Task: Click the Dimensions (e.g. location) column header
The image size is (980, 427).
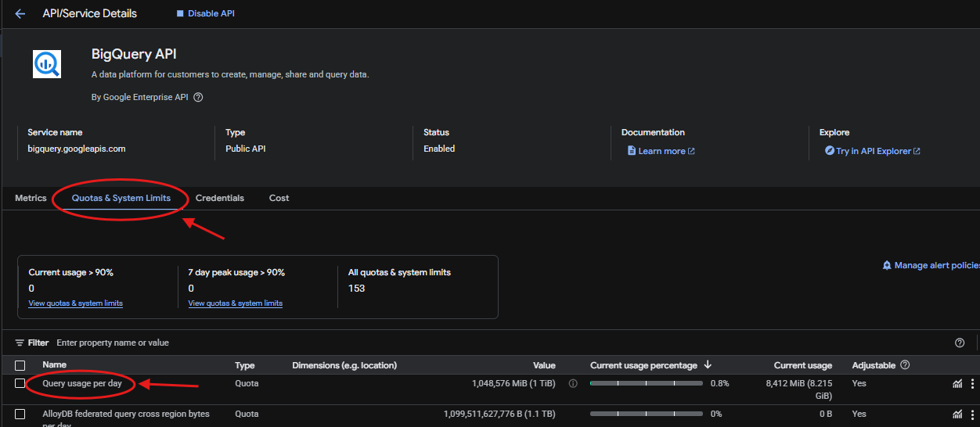Action: (x=344, y=365)
